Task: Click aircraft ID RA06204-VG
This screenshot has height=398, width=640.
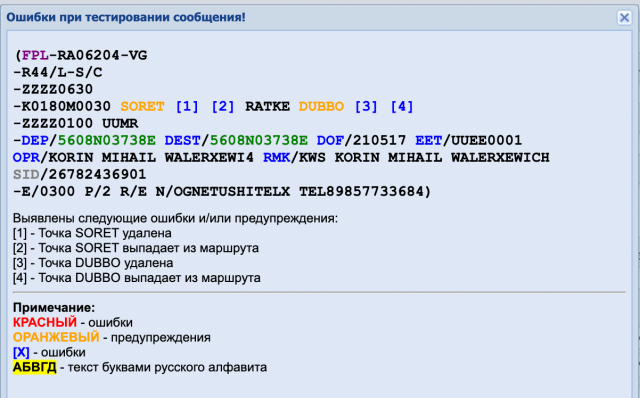Action: (102, 56)
